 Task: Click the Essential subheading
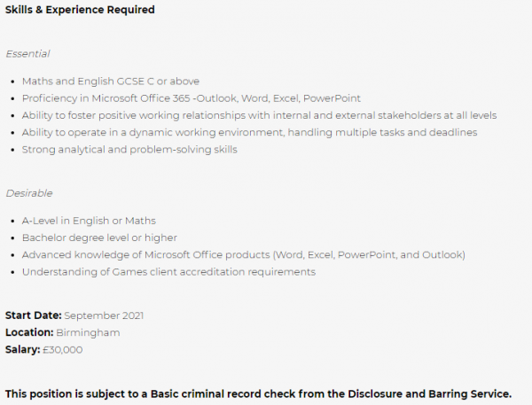pos(27,53)
